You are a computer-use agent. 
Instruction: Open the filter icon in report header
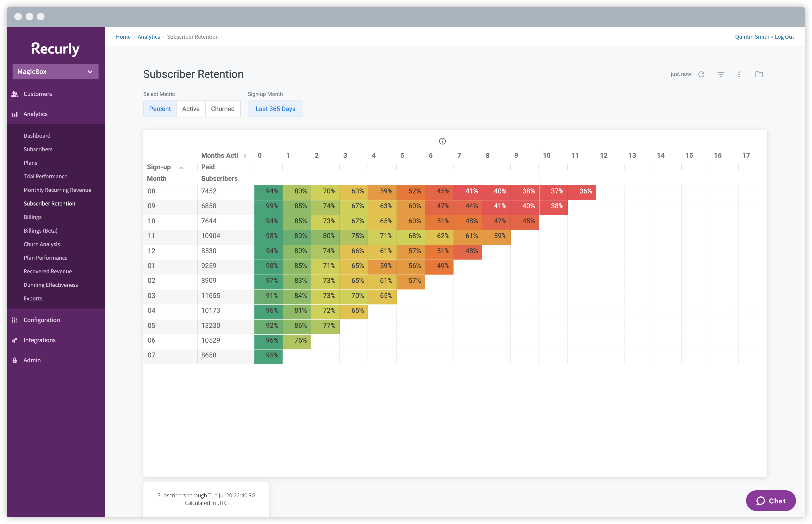click(x=721, y=74)
